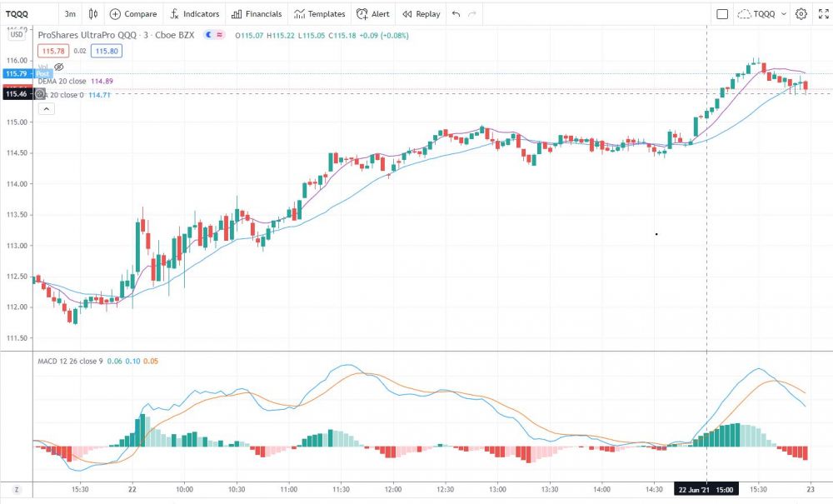Undo the last chart action

tap(456, 14)
